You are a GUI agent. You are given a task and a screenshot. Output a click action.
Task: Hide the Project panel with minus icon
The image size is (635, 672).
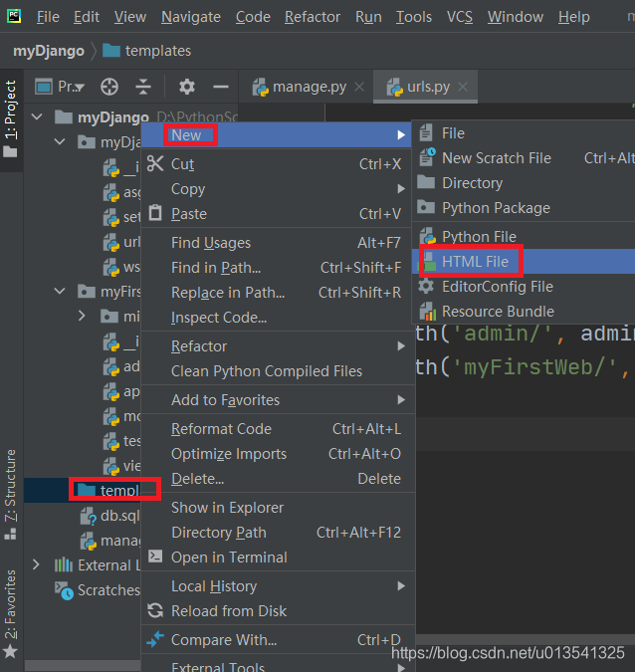[x=220, y=87]
